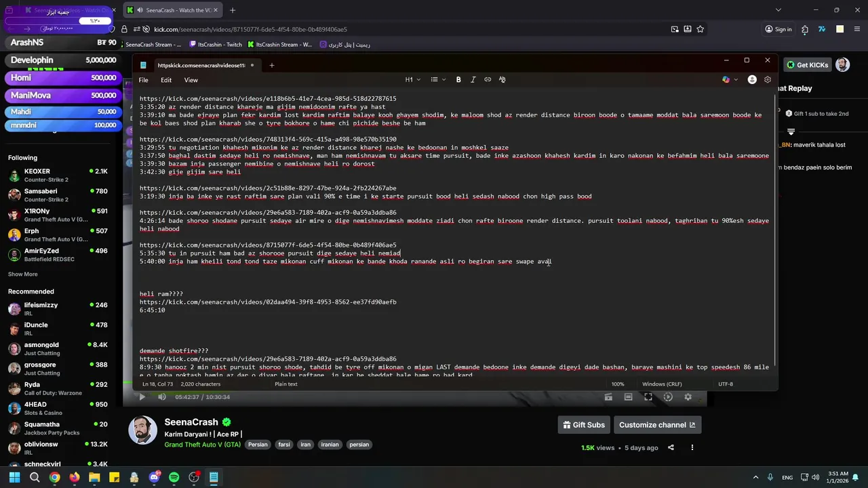868x488 pixels.
Task: Toggle italic formatting in Notepad
Action: [x=473, y=79]
